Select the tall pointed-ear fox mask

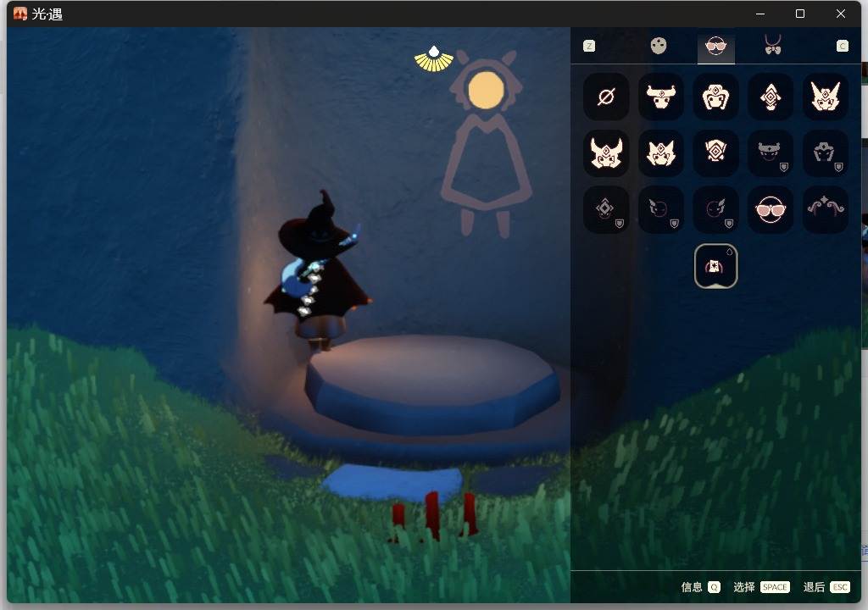pyautogui.click(x=826, y=97)
